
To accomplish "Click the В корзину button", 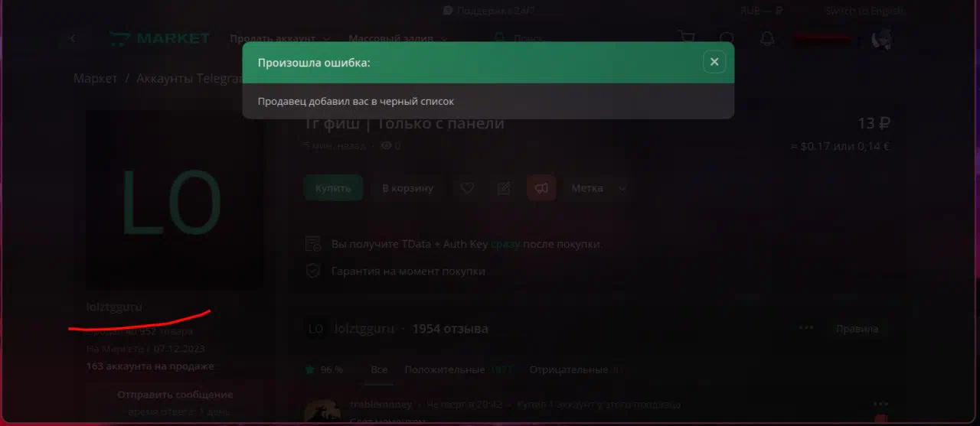I will point(407,188).
